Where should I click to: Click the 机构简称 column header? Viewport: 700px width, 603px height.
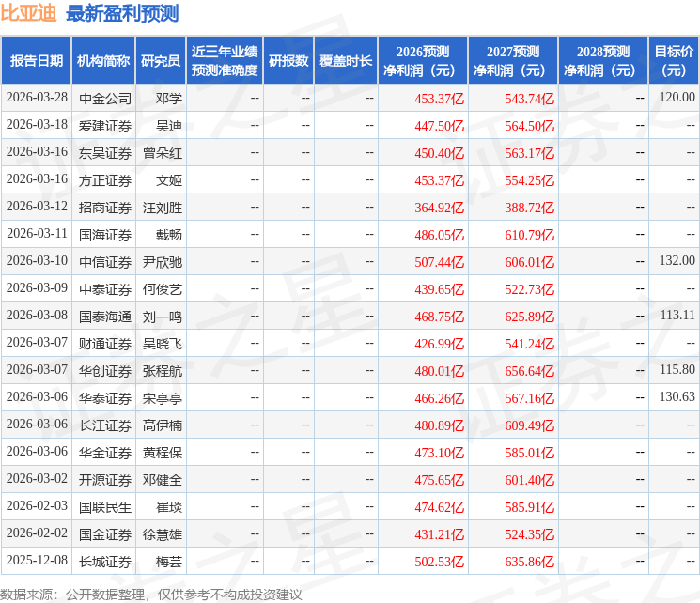pyautogui.click(x=103, y=61)
